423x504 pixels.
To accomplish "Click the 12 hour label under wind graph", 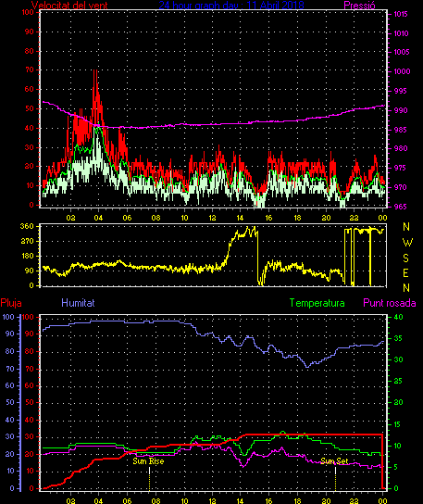I will (x=213, y=218).
